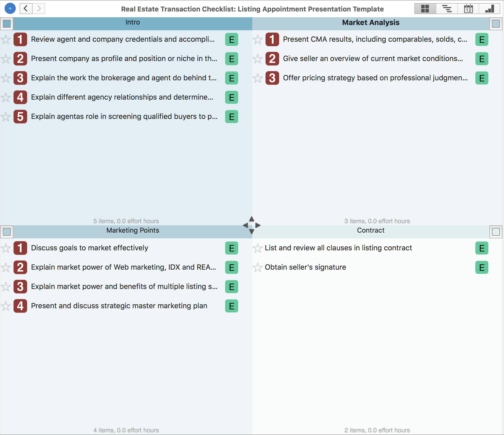This screenshot has height=435, width=504.
Task: Open the calendar view
Action: pos(468,9)
